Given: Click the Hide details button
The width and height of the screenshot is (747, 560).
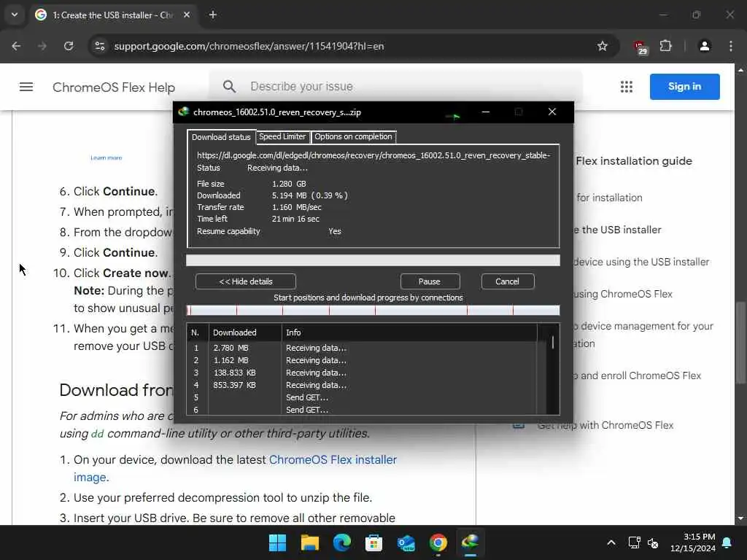Looking at the screenshot, I should (x=245, y=281).
